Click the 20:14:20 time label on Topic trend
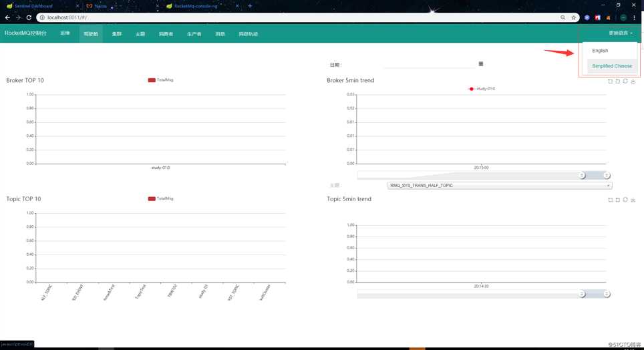644x350 pixels. tap(481, 286)
